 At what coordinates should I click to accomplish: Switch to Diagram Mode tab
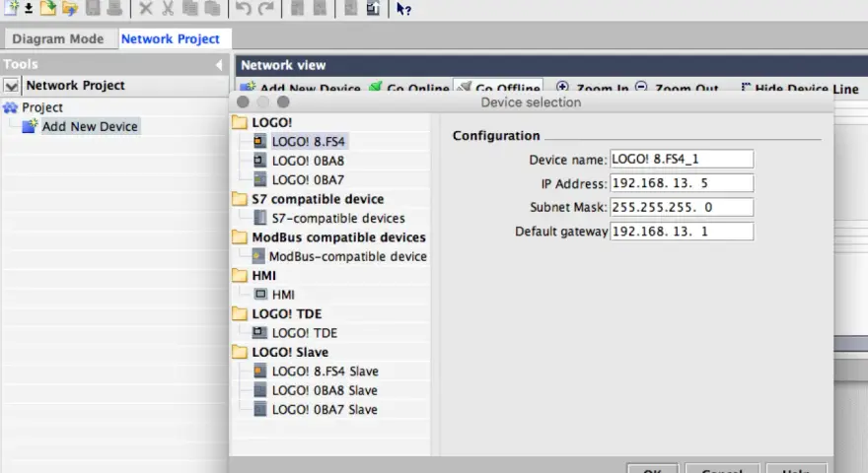tap(58, 38)
